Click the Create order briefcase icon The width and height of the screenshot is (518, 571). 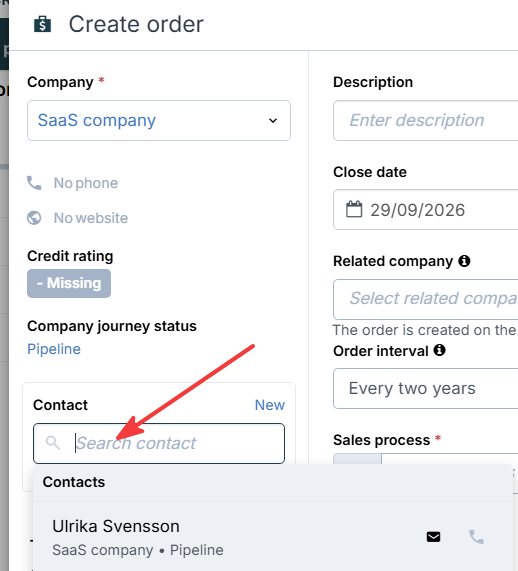click(43, 24)
